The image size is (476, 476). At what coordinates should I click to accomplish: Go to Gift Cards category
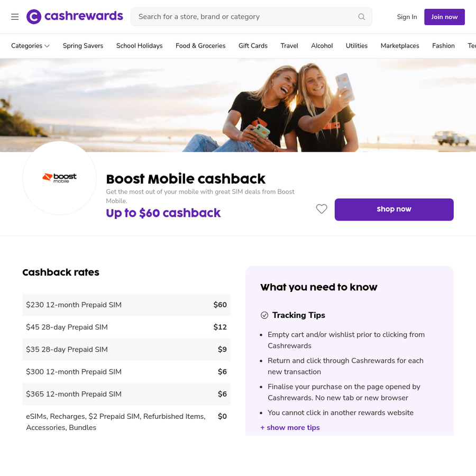pos(253,46)
